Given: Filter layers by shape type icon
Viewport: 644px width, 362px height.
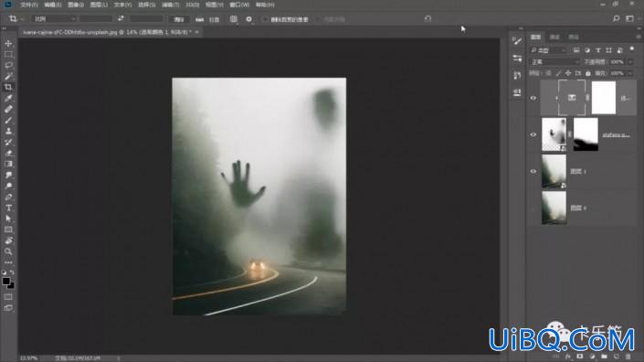Looking at the screenshot, I should coord(608,50).
